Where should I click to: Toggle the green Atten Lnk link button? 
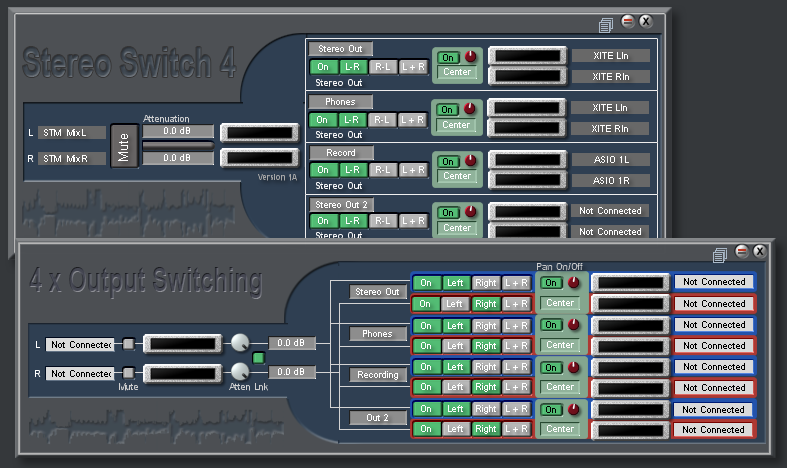[258, 358]
